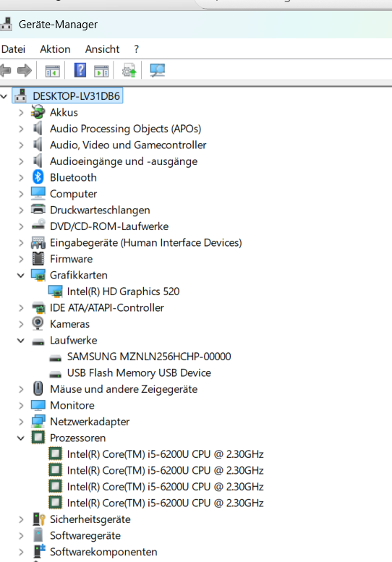Select SAMSUNG MZNLN256HCHP-00000 drive
Viewport: 392px width, 562px height.
[149, 357]
